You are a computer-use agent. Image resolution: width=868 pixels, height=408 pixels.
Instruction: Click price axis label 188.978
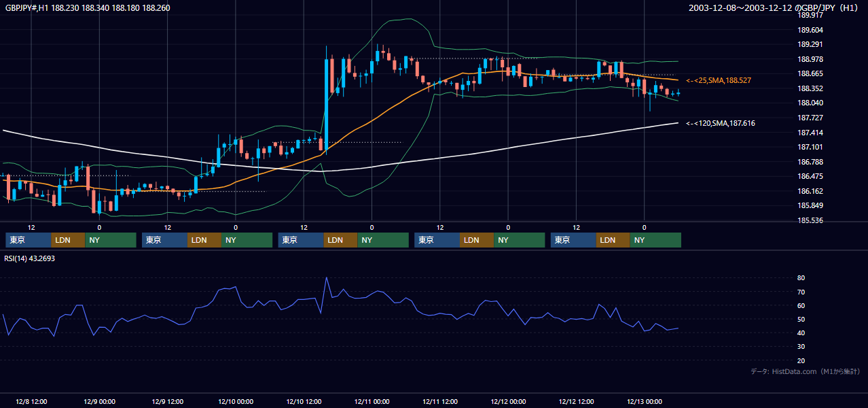click(812, 59)
